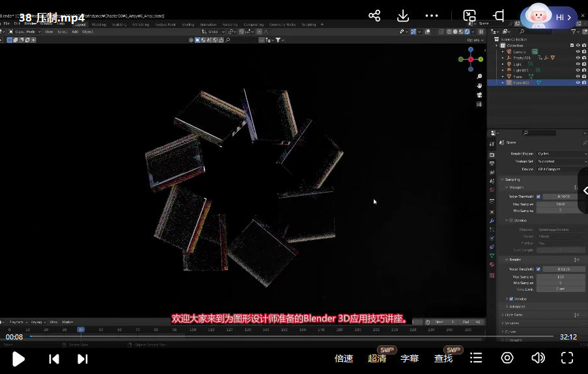Click the zoom magnifier icon in viewport
The height and width of the screenshot is (374, 588).
[x=479, y=77]
